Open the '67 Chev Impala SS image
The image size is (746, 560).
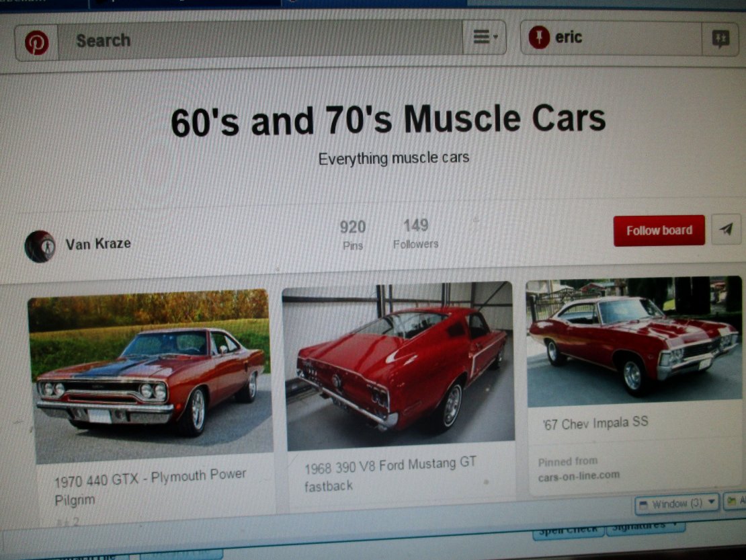point(634,342)
